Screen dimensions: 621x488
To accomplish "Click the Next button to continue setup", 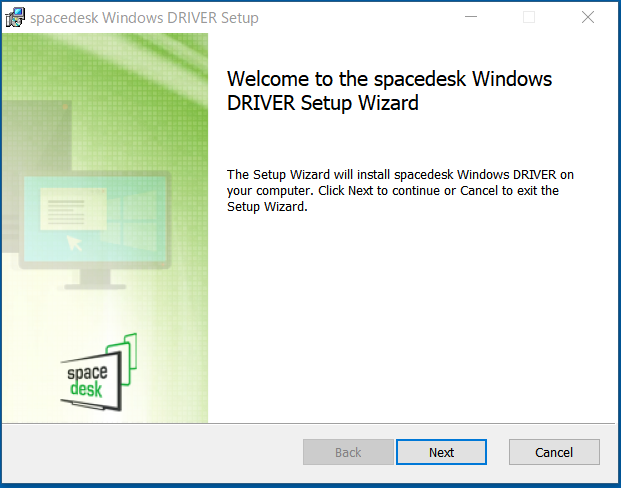I will tap(441, 452).
